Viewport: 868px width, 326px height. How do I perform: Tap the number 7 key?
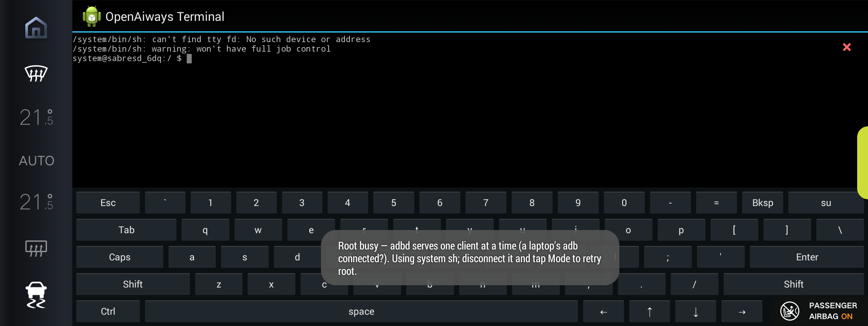[x=486, y=203]
